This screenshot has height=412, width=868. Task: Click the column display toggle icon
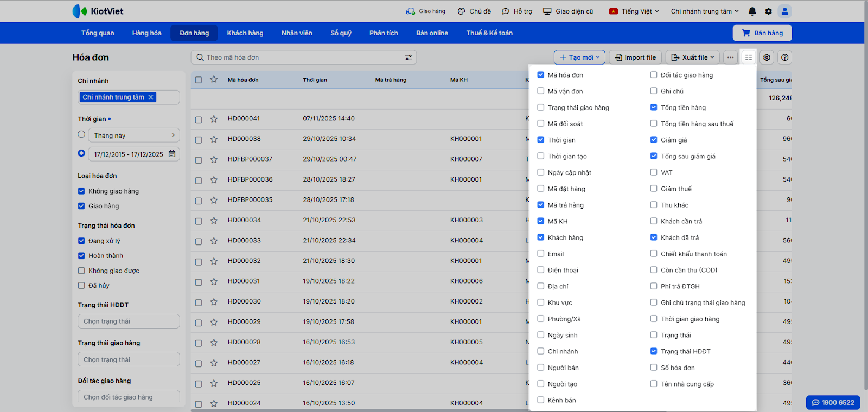click(x=749, y=57)
